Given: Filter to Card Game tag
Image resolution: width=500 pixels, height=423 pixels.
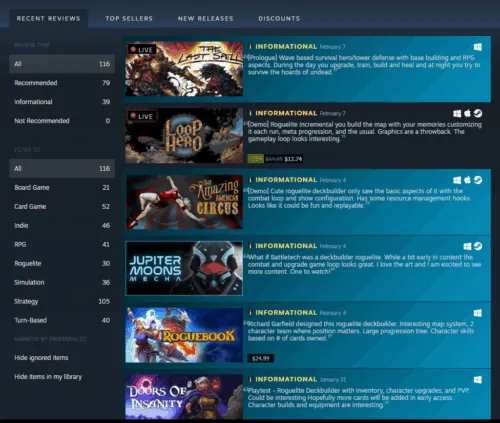Looking at the screenshot, I should click(x=62, y=206).
